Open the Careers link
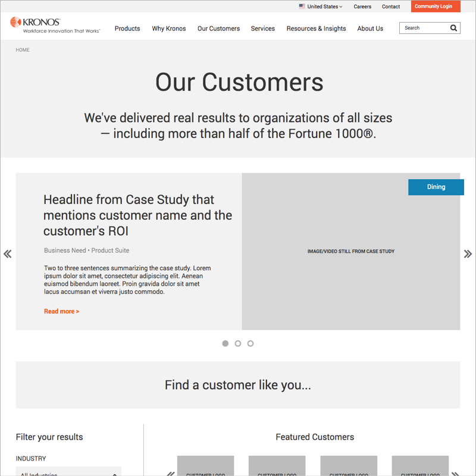 [x=362, y=7]
